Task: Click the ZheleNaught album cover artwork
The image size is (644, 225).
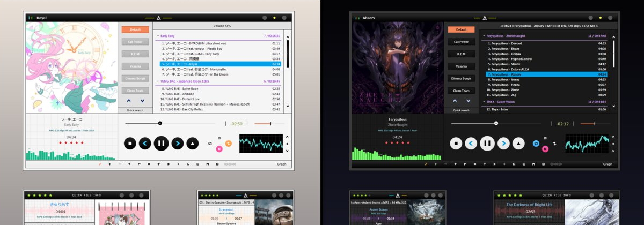Action: 398,67
